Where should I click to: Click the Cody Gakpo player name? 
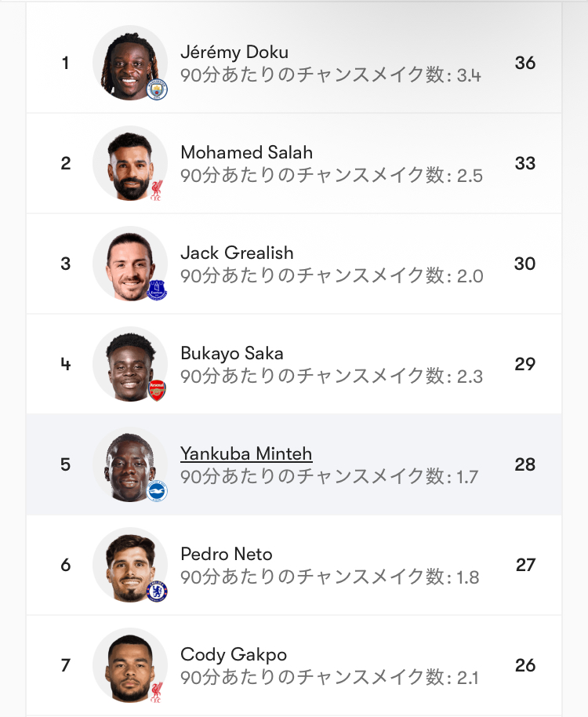point(234,654)
